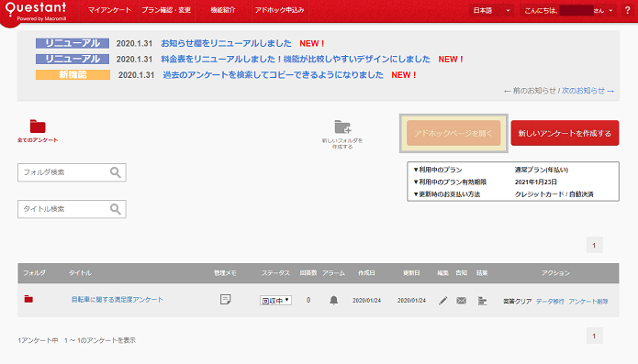This screenshot has width=638, height=364.
Task: Click page 1 button above table
Action: [x=595, y=245]
